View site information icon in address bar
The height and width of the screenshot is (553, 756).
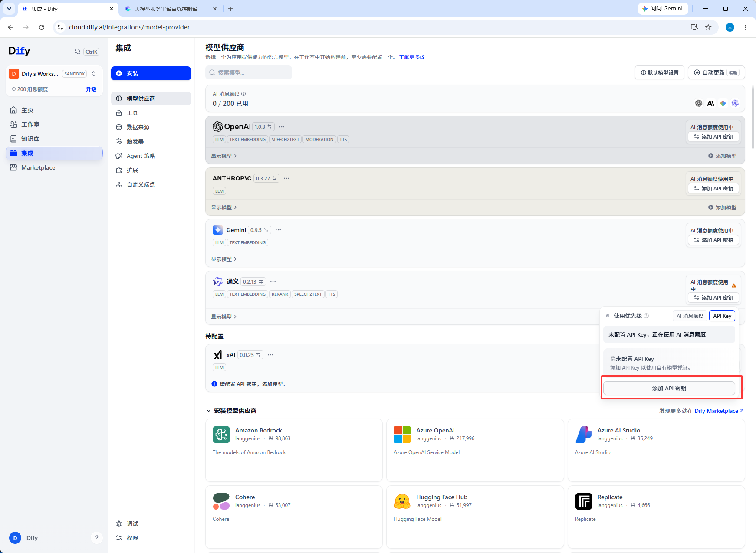60,27
